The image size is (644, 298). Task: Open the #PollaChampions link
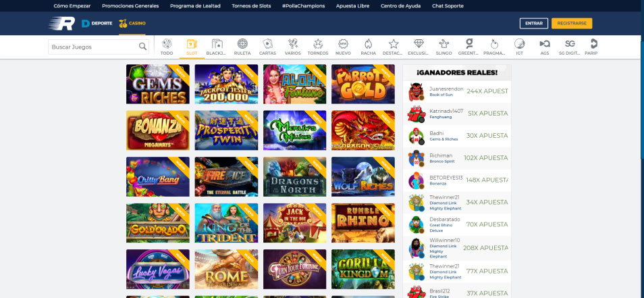304,6
